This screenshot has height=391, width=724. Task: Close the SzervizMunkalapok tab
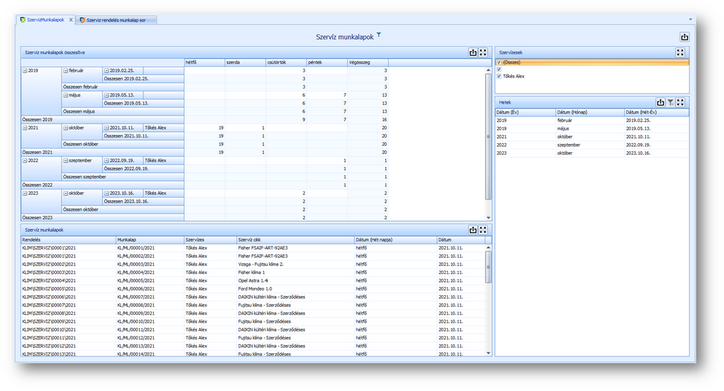[x=71, y=20]
